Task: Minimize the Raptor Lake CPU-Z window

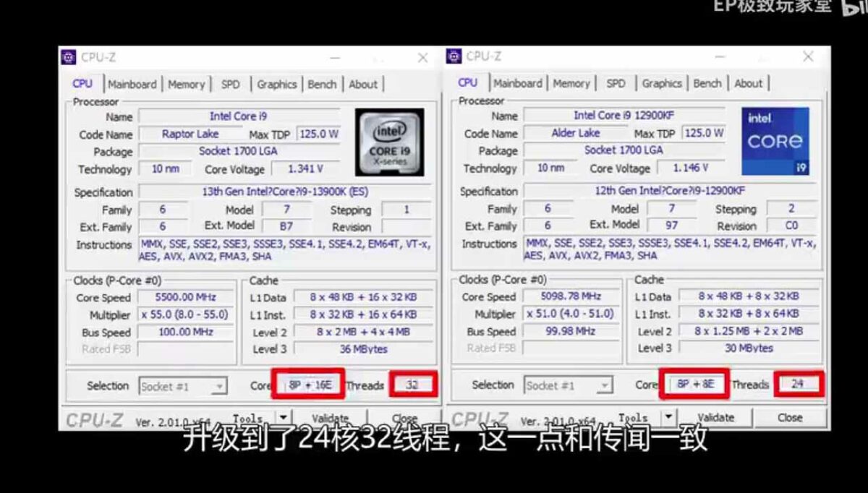Action: click(x=335, y=58)
